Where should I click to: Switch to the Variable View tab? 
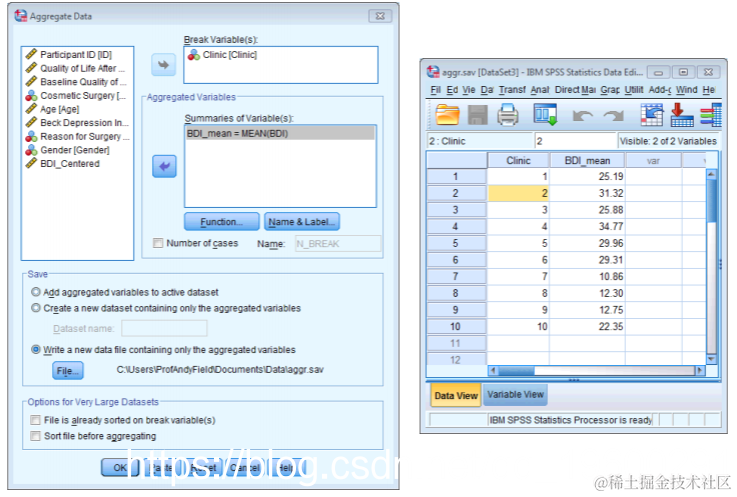515,394
